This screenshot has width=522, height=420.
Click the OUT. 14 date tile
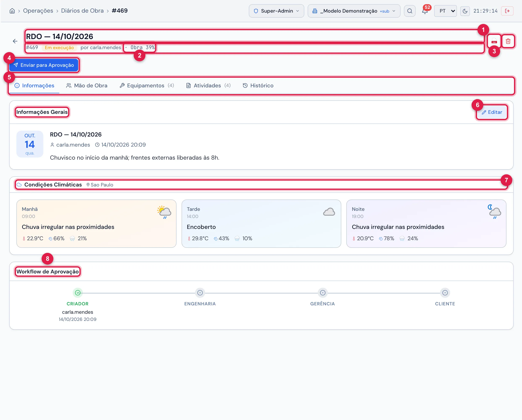[30, 144]
